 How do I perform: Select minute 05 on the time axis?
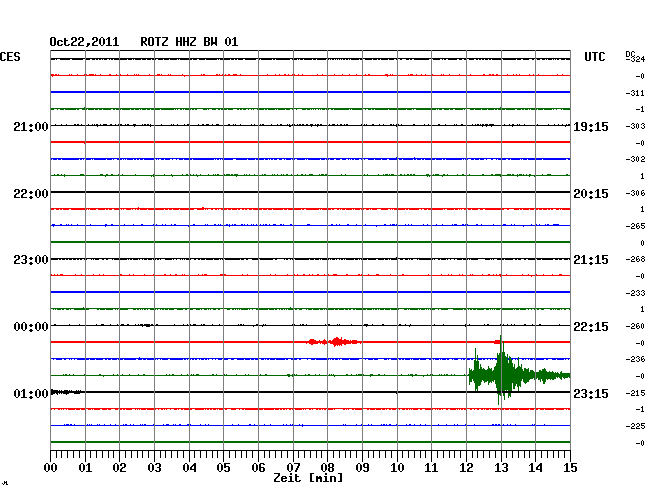coord(223,467)
